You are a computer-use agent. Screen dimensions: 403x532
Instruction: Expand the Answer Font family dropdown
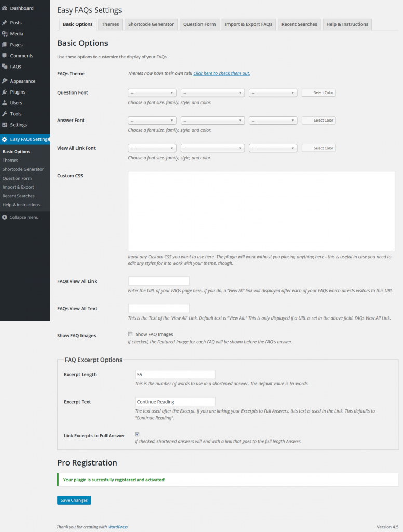coord(212,121)
